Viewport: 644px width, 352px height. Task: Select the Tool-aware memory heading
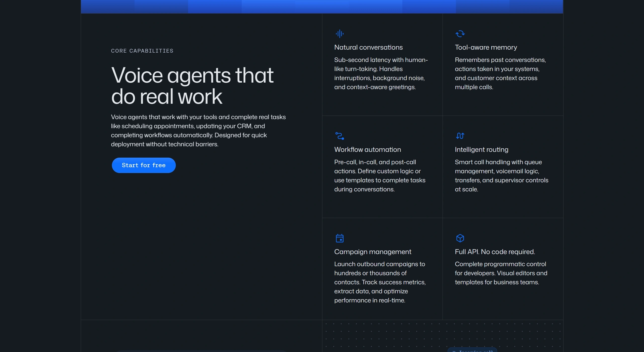pos(486,47)
